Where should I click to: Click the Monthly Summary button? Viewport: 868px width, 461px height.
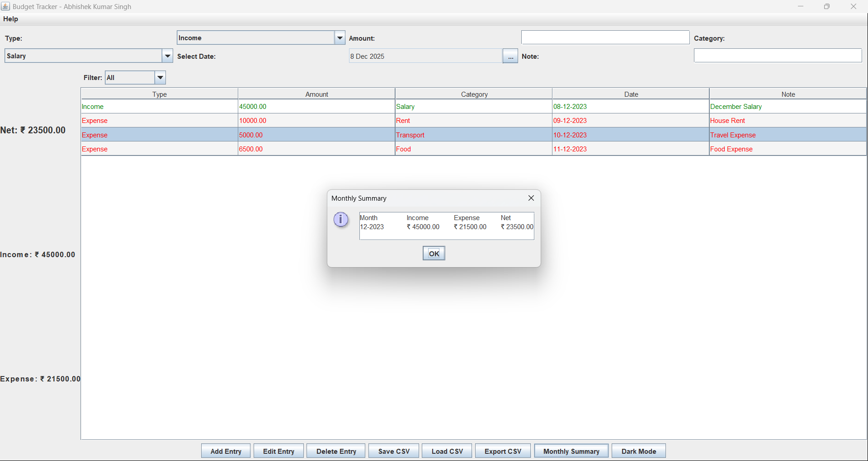click(x=571, y=451)
